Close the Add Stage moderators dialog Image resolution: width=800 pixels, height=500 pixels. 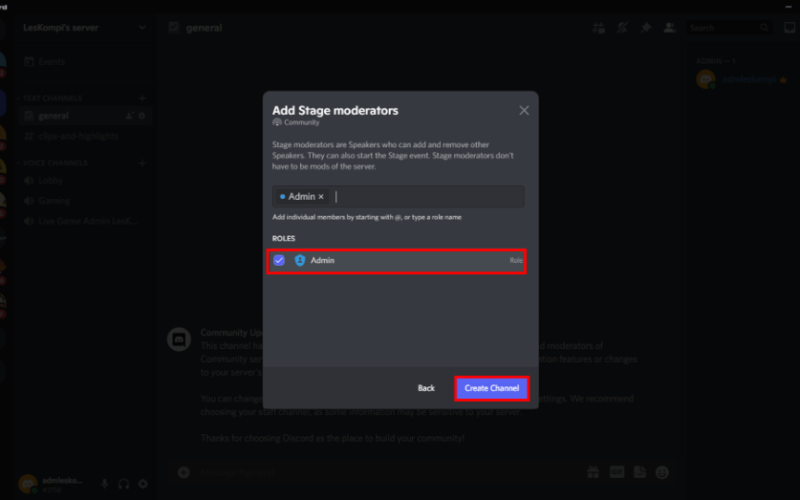click(524, 110)
